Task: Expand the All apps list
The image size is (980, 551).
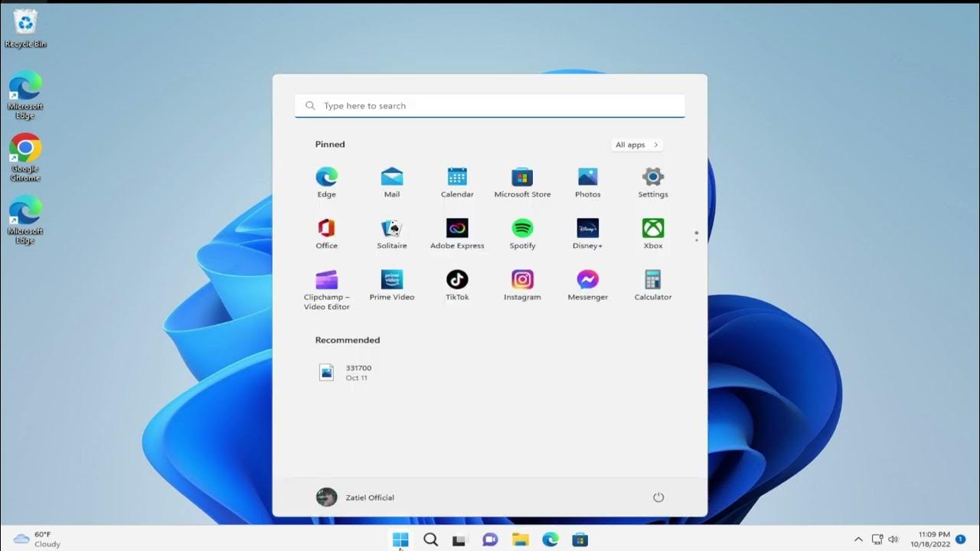Action: 637,145
